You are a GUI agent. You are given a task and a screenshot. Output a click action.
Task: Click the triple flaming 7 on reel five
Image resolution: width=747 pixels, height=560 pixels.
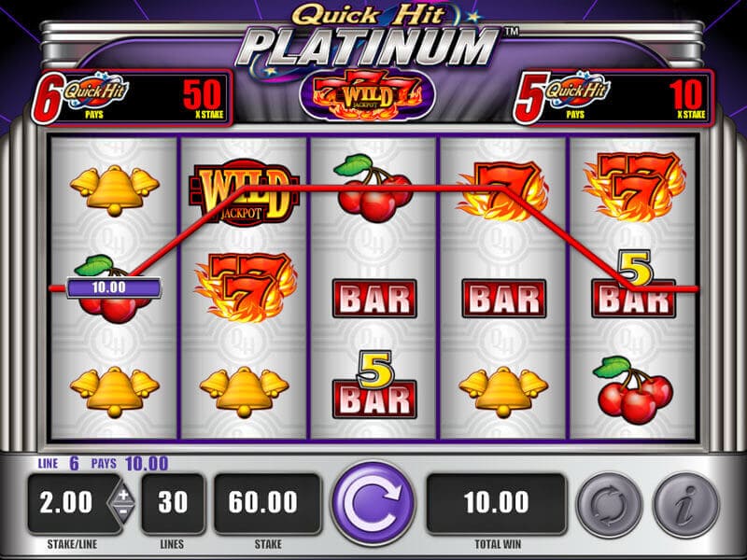pos(635,188)
